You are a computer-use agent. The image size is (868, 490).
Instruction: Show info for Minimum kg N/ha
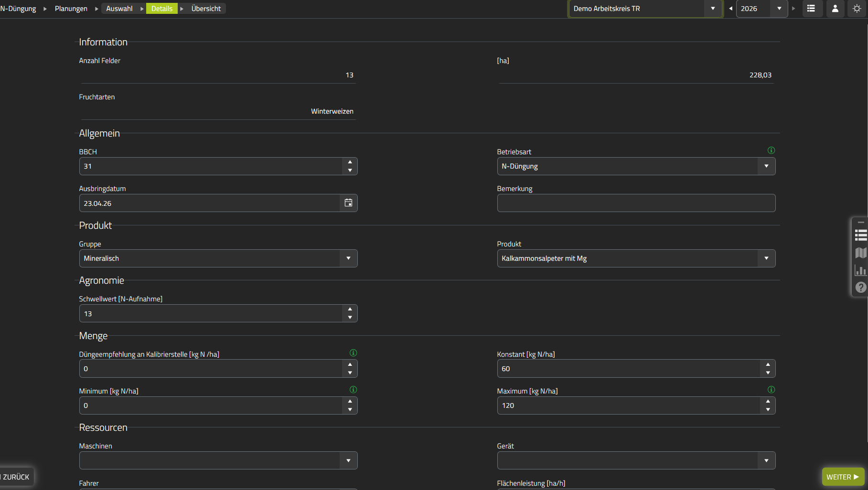coord(354,390)
